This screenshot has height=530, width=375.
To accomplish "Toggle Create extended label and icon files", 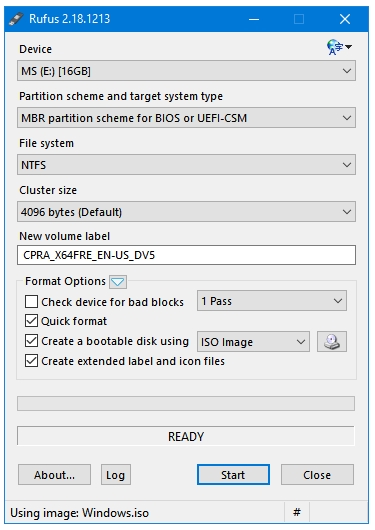I will [31, 361].
